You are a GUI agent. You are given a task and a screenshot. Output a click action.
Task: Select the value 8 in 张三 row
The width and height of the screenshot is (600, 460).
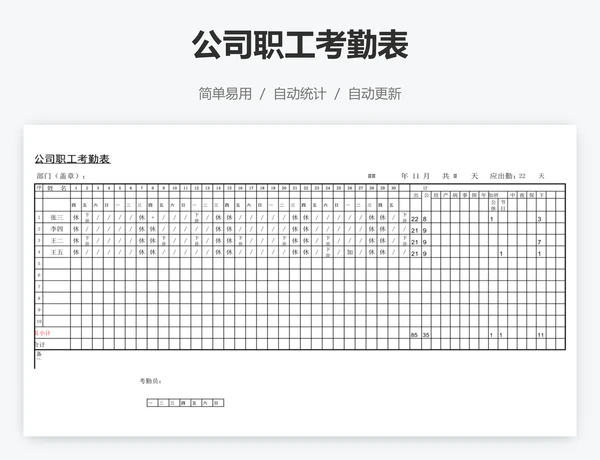point(425,219)
